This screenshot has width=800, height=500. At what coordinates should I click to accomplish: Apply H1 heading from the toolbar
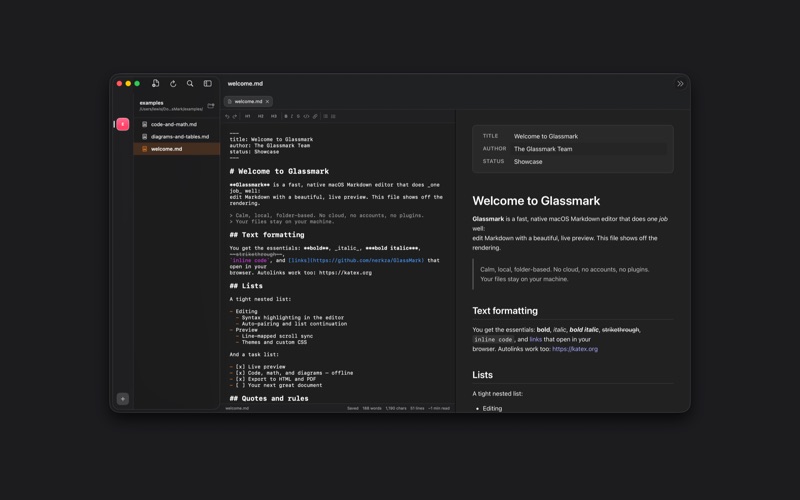[247, 116]
